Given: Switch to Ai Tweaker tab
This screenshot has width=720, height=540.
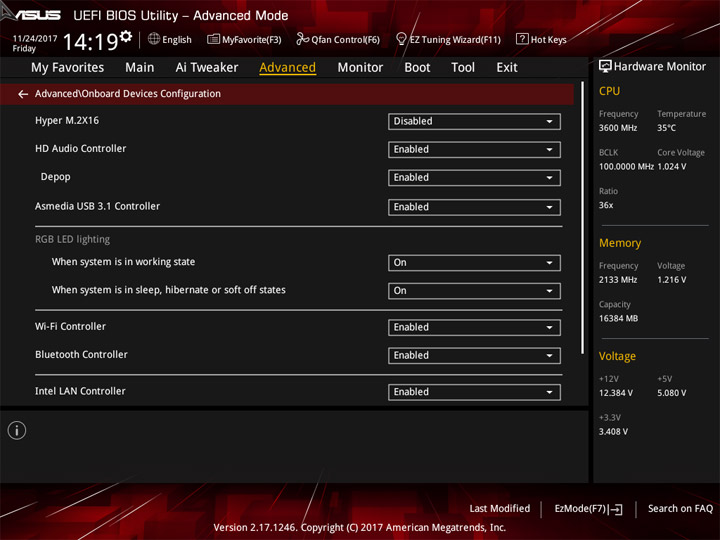Looking at the screenshot, I should click(x=207, y=68).
